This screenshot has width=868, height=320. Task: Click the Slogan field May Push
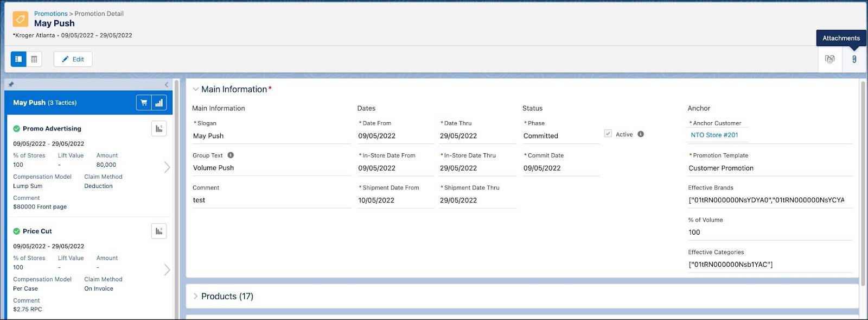pyautogui.click(x=271, y=136)
